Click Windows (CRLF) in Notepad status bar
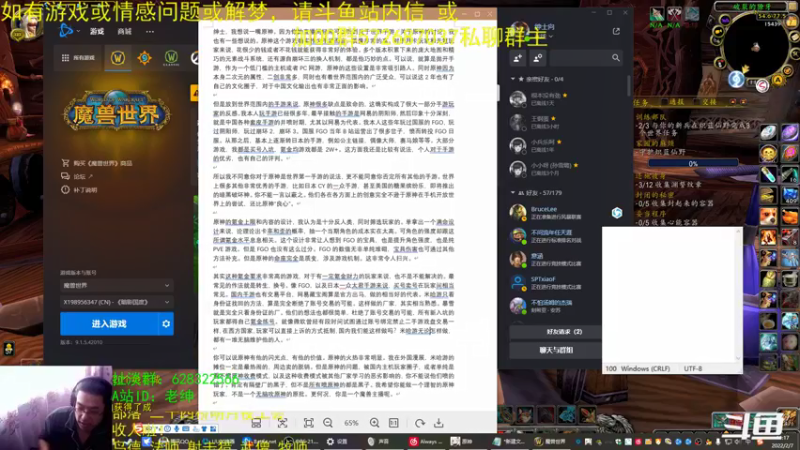800x450 pixels. 645,368
